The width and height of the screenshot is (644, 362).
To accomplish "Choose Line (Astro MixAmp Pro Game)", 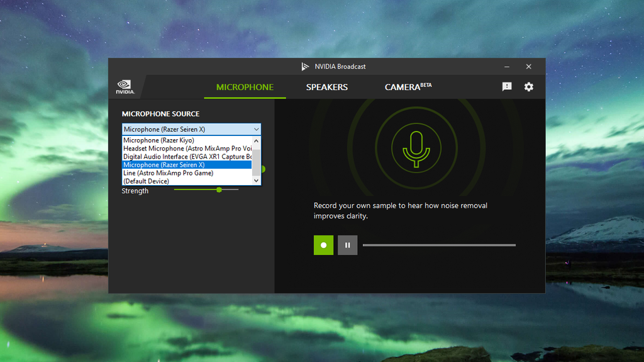I will [x=187, y=173].
